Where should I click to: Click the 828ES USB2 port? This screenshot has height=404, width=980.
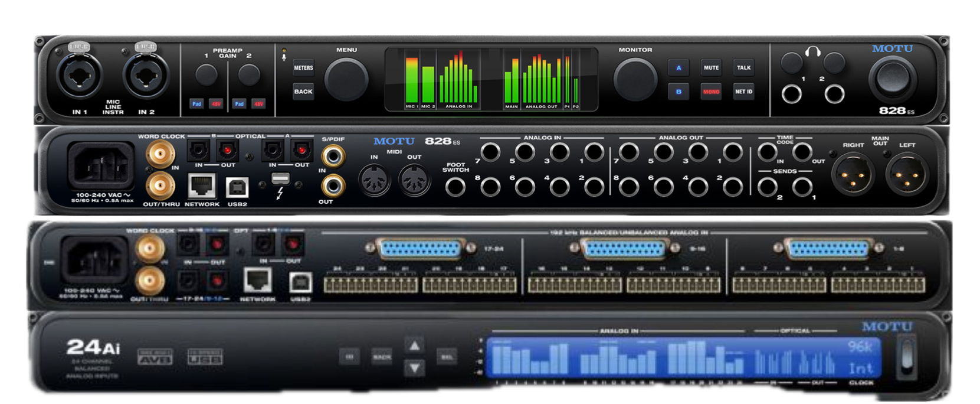[237, 188]
